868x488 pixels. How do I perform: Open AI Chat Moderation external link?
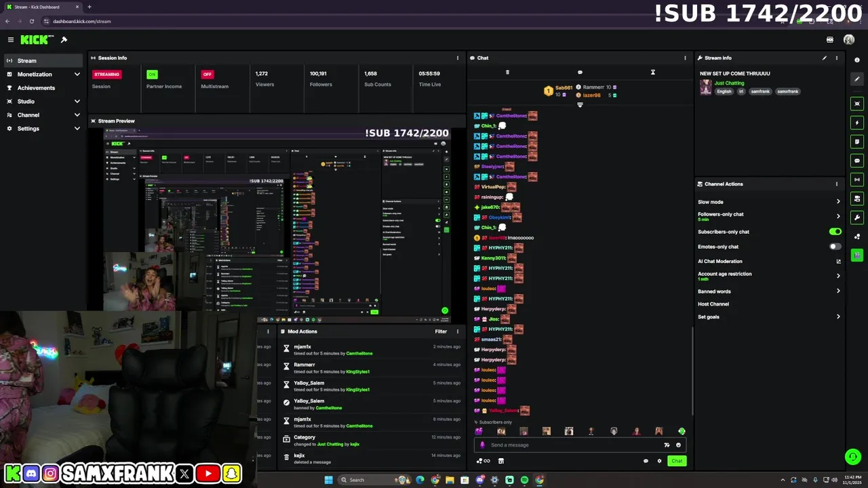click(x=838, y=261)
